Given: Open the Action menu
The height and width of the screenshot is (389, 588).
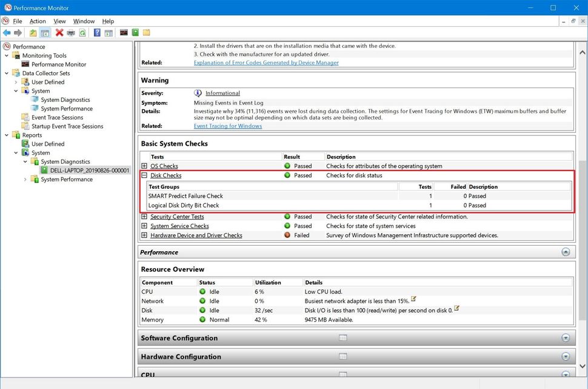Looking at the screenshot, I should [x=38, y=21].
